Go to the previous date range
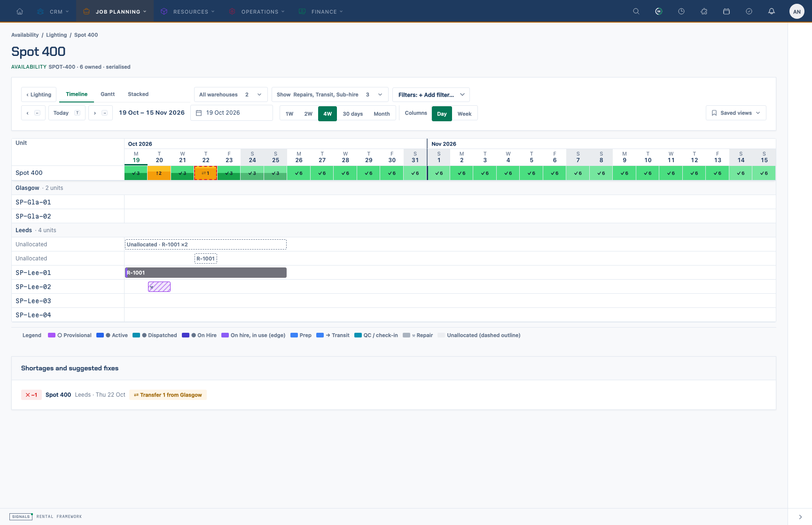This screenshot has width=812, height=525. [33, 113]
